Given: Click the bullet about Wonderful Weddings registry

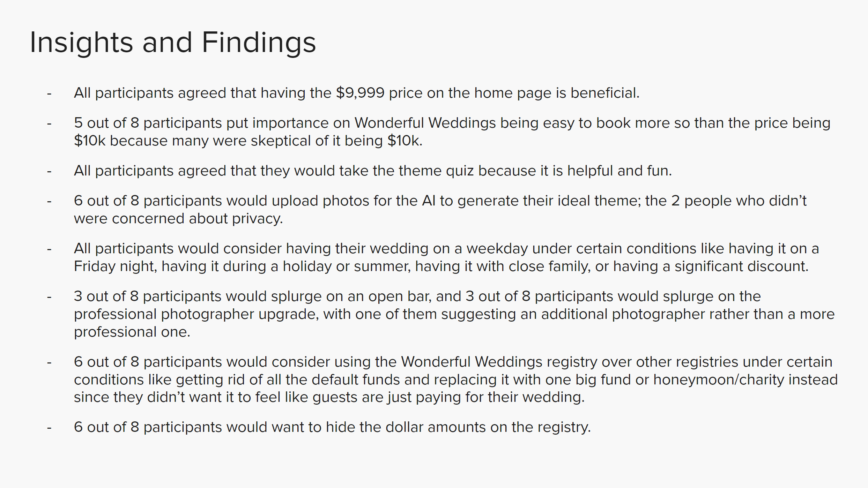Looking at the screenshot, I should [x=456, y=380].
